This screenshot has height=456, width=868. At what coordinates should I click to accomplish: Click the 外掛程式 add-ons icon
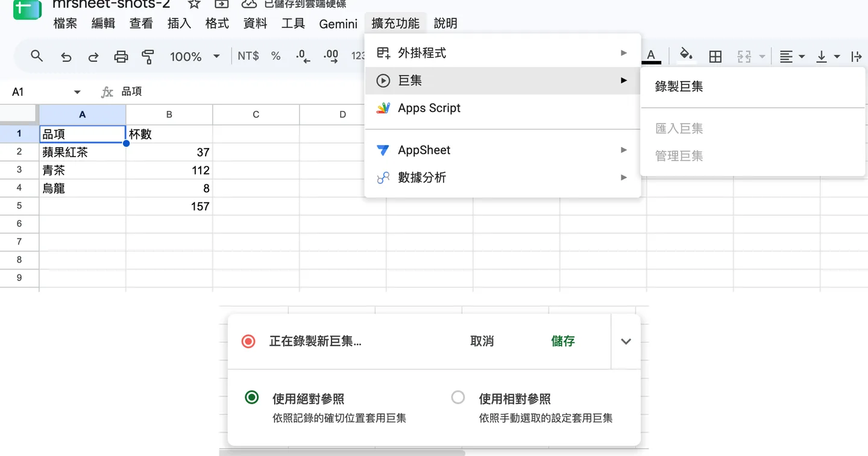(383, 53)
